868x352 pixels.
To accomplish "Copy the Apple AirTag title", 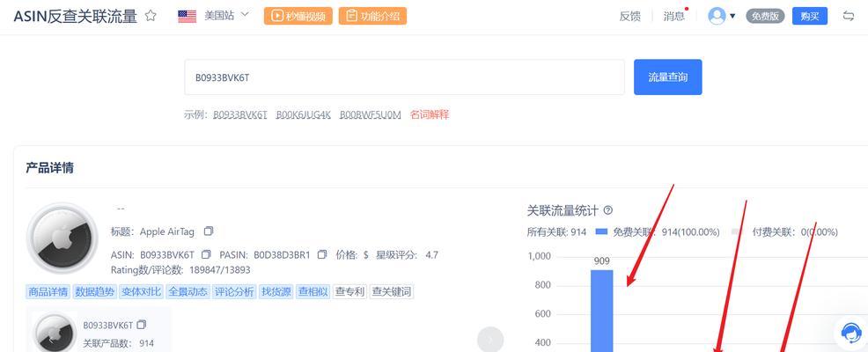I will pos(208,231).
